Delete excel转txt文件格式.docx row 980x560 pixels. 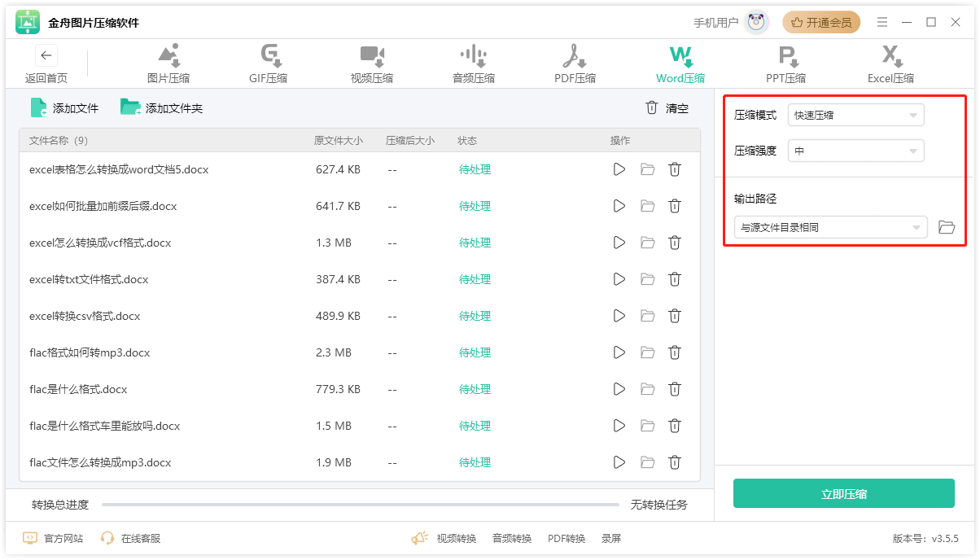point(675,279)
